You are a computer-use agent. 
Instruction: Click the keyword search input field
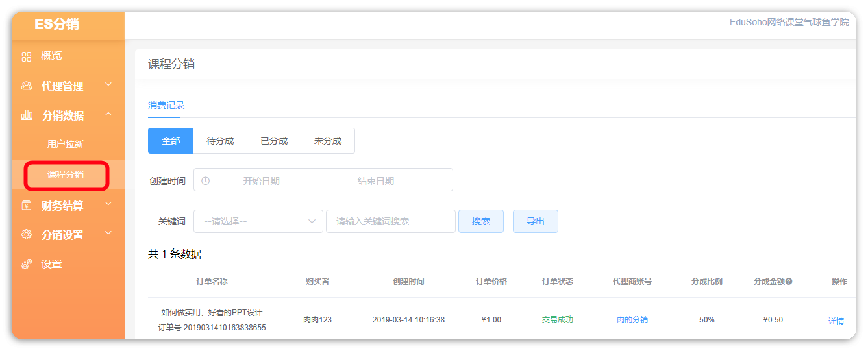click(x=391, y=221)
